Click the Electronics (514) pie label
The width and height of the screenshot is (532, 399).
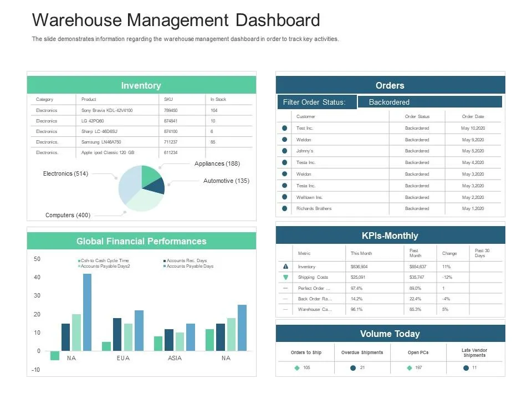pyautogui.click(x=65, y=173)
